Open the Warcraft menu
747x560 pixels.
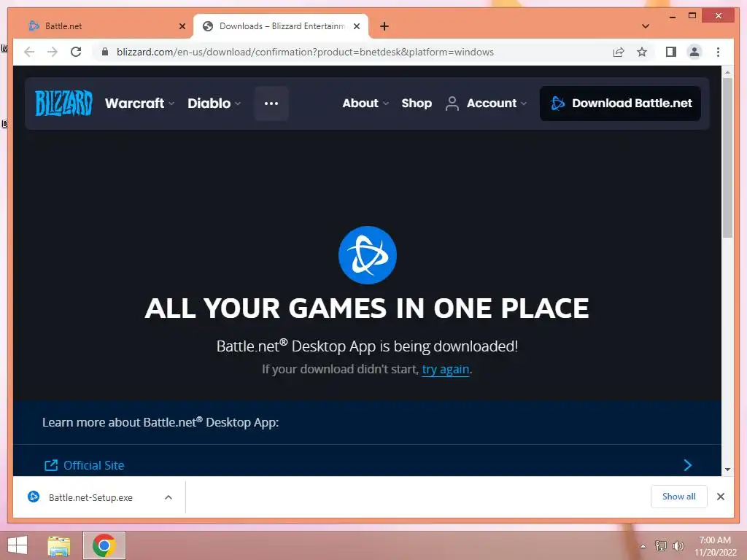[139, 104]
